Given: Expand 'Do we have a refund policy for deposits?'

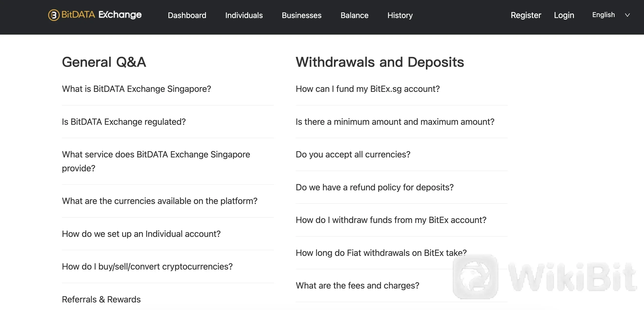Looking at the screenshot, I should [401, 187].
